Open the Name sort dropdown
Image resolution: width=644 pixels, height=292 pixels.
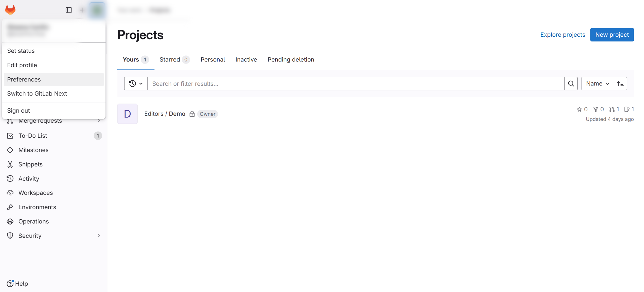coord(597,84)
